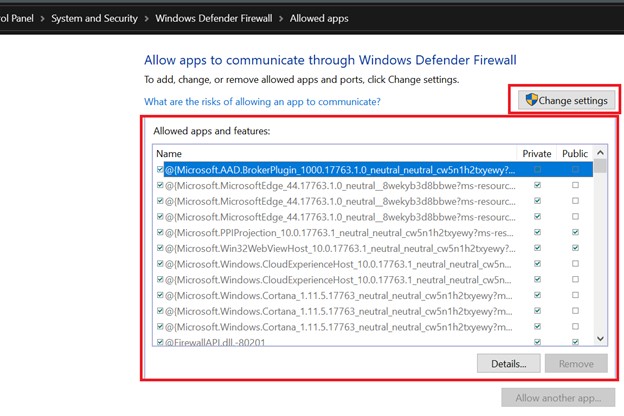The height and width of the screenshot is (416, 624).
Task: Uncheck enabled checkbox for Win32WebViewHost
Action: (160, 248)
